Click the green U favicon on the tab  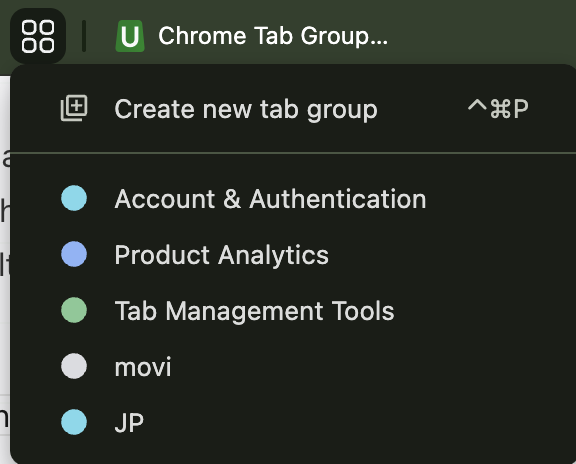(130, 36)
